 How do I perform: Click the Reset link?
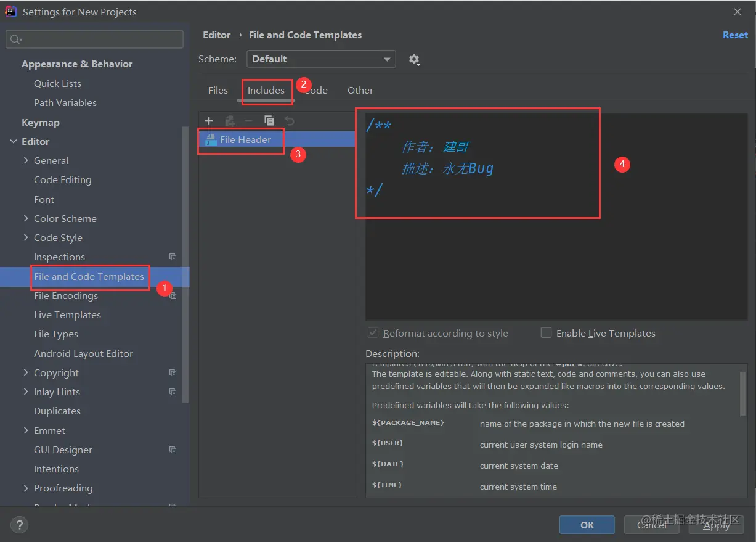(x=735, y=35)
